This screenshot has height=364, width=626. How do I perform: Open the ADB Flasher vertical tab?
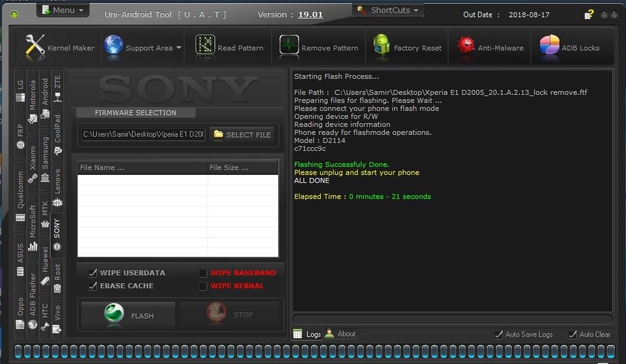click(33, 301)
